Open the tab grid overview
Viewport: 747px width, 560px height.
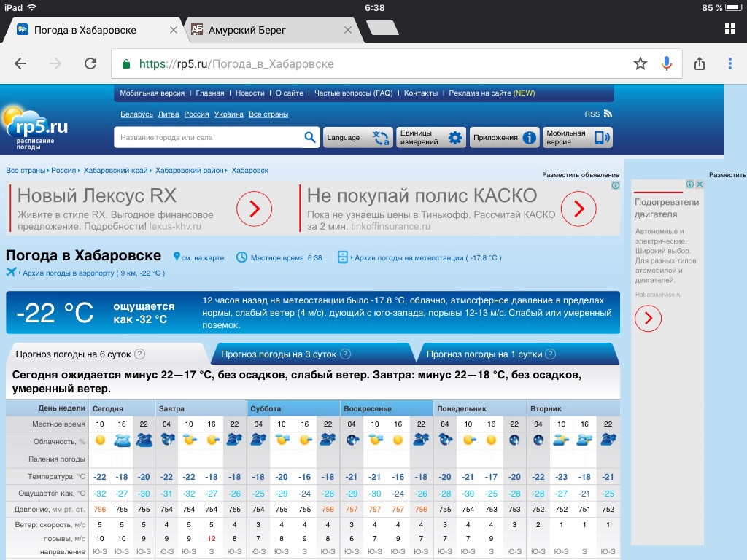click(x=729, y=28)
